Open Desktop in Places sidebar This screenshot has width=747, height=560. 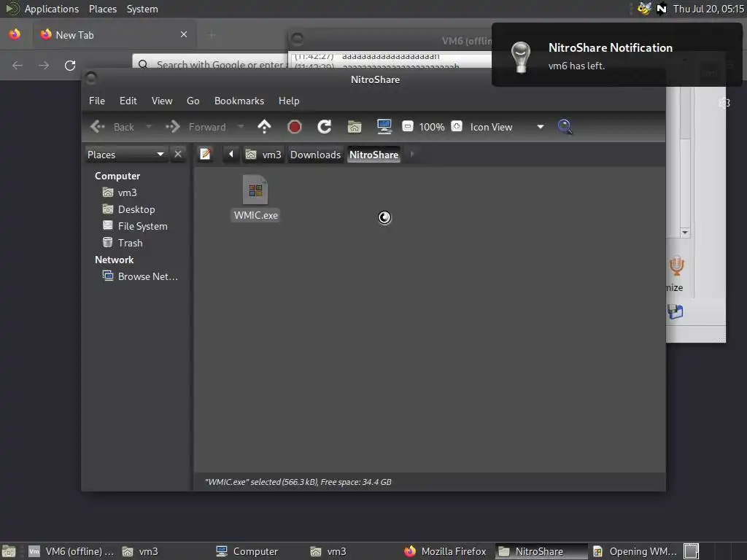[x=136, y=209]
